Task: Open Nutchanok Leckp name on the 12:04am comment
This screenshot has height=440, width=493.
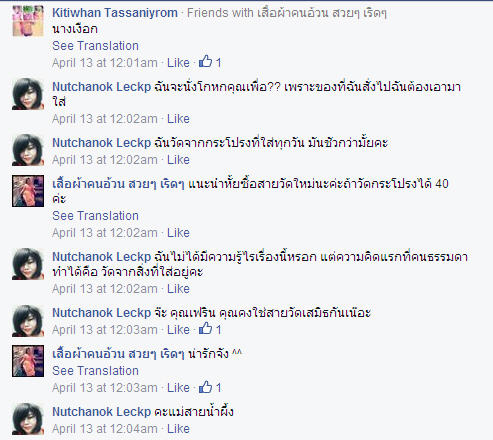Action: point(102,412)
